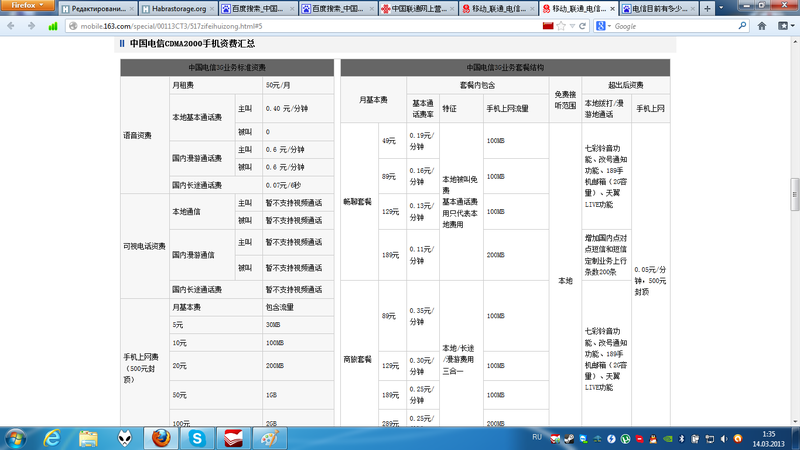Bookmark this page with the star icon
This screenshot has height=450, width=800.
pyautogui.click(x=561, y=26)
